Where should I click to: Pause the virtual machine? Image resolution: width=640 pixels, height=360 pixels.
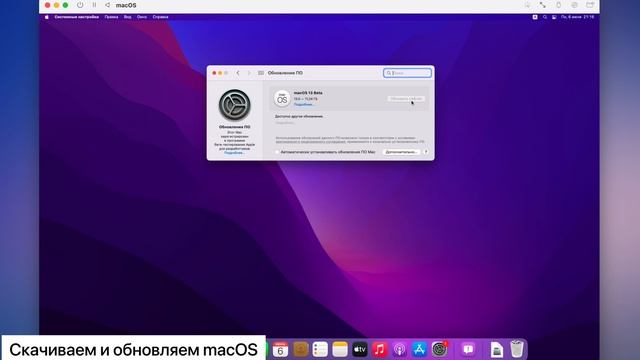(x=94, y=5)
